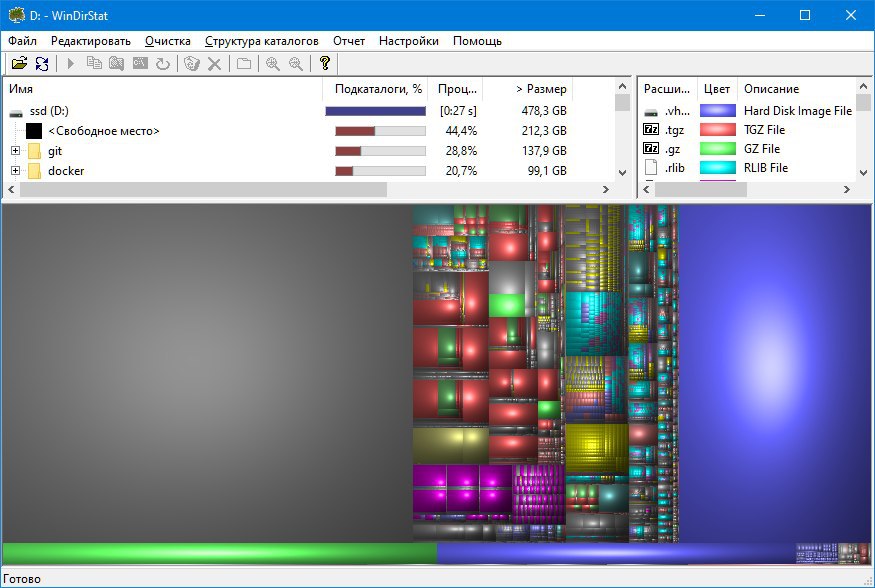Click the red TGZ File color swatch
The image size is (875, 588).
(718, 130)
